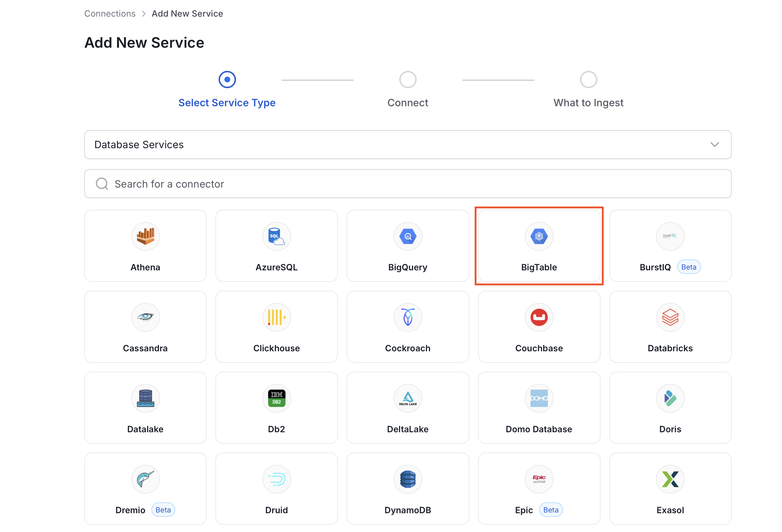This screenshot has height=532, width=782.
Task: Pick the Clickhouse connector icon
Action: pos(276,317)
